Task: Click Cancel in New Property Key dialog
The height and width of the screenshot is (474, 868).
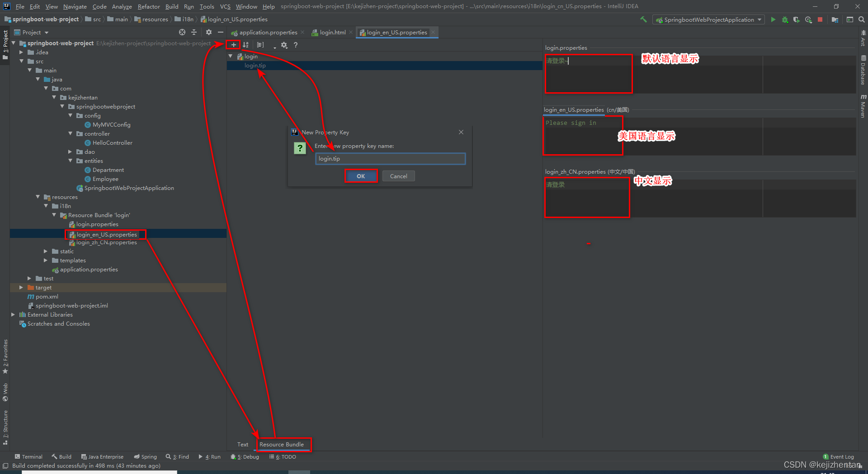Action: [399, 176]
